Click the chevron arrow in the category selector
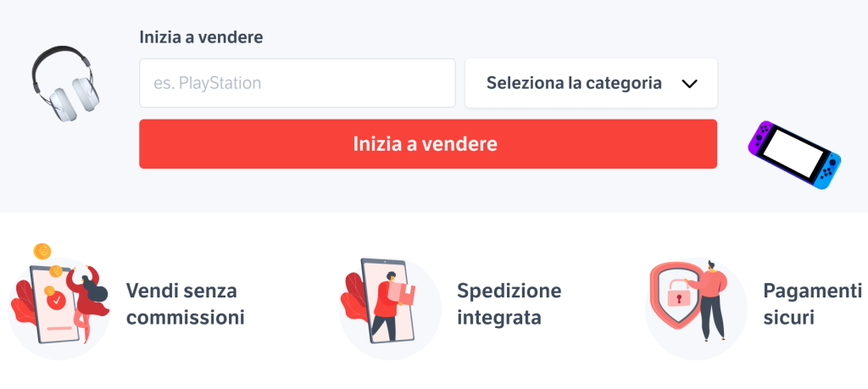 tap(689, 84)
